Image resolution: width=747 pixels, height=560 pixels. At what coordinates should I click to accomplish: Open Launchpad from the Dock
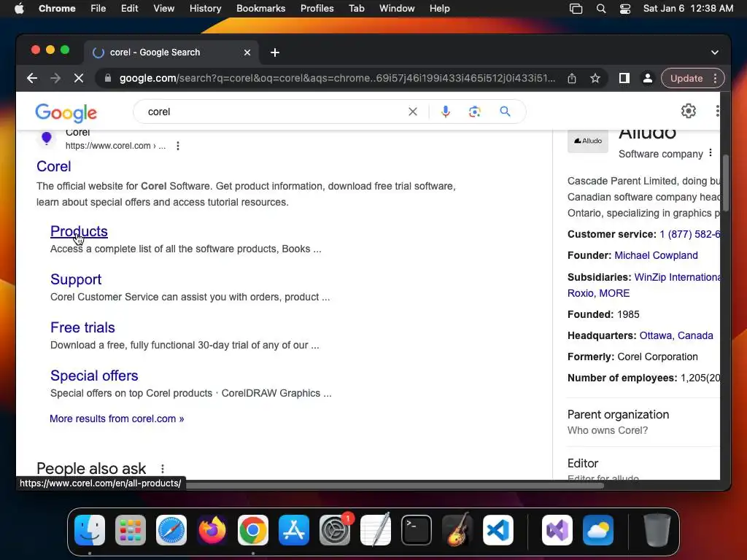[131, 530]
